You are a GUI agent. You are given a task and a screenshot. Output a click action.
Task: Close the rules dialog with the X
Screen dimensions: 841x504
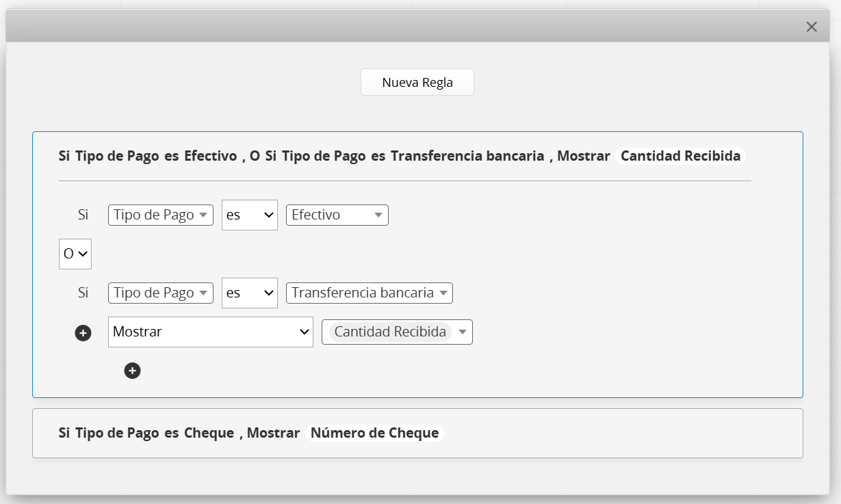pos(812,27)
